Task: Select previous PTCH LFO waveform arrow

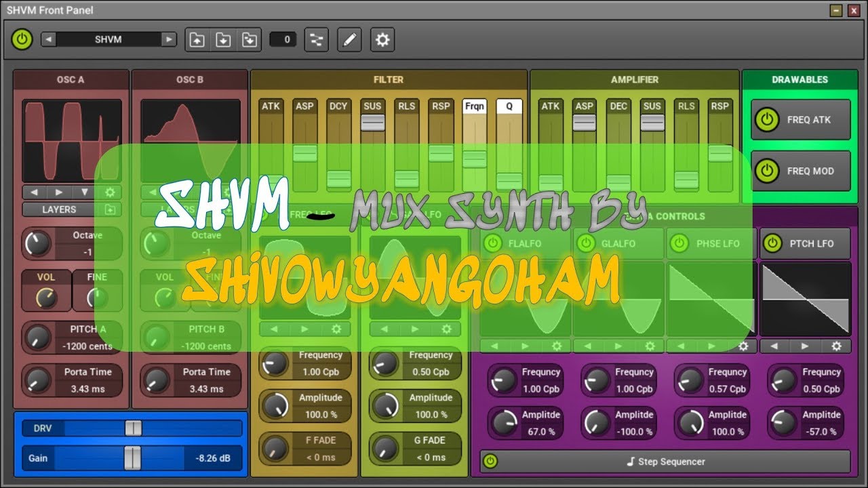Action: point(774,346)
